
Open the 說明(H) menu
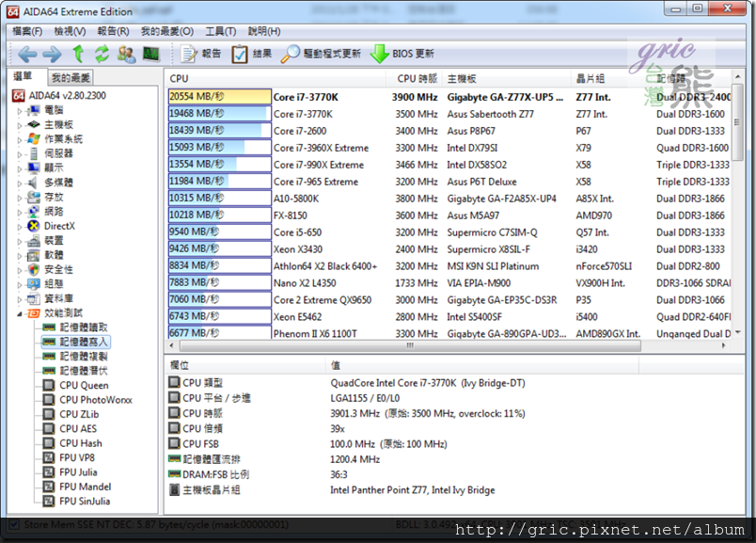coord(264,31)
